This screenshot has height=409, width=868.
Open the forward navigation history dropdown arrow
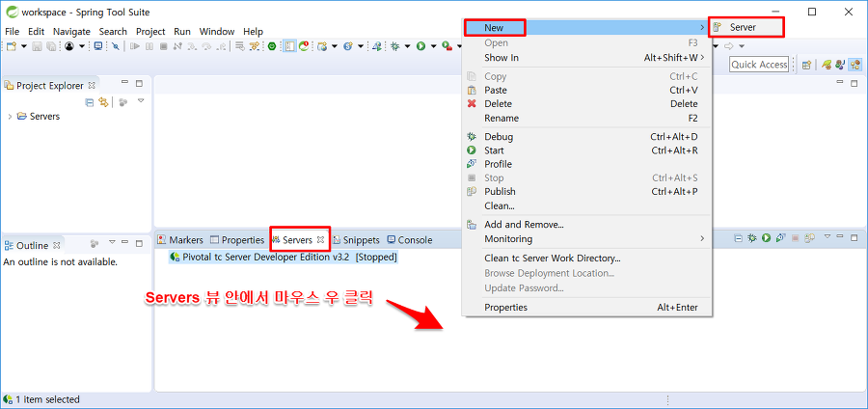[x=742, y=46]
